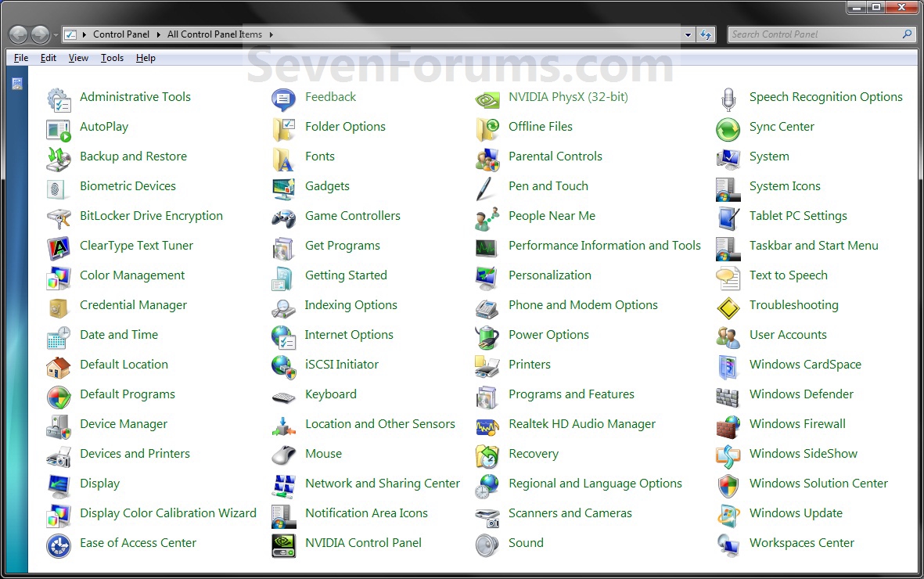924x579 pixels.
Task: Open the Ease of Access Center
Action: point(138,542)
